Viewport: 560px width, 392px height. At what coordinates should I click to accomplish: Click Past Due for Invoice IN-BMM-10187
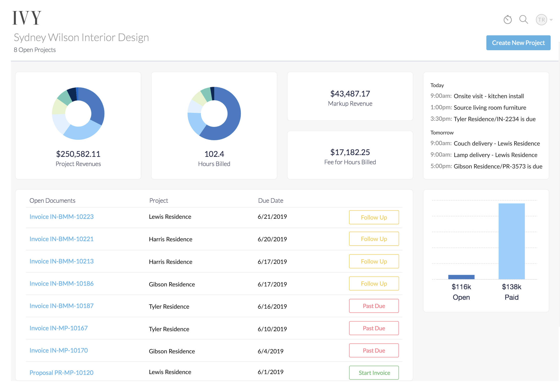click(374, 306)
